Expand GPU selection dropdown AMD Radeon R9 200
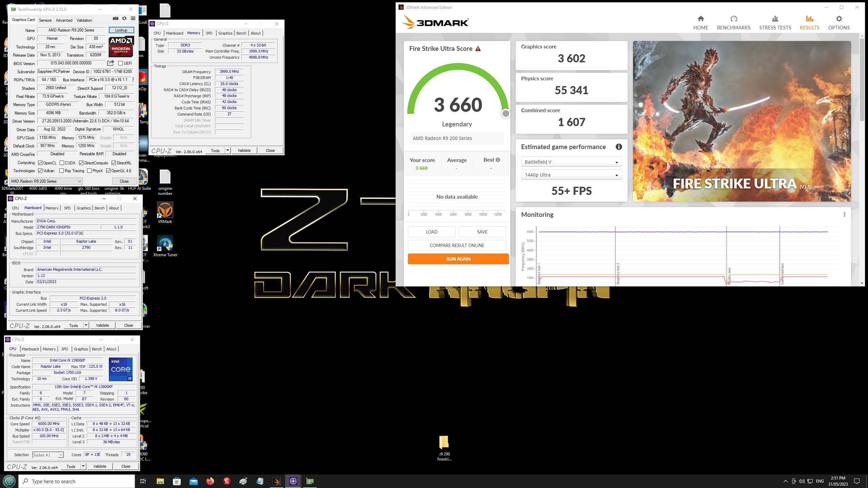The height and width of the screenshot is (488, 868). pos(46,181)
